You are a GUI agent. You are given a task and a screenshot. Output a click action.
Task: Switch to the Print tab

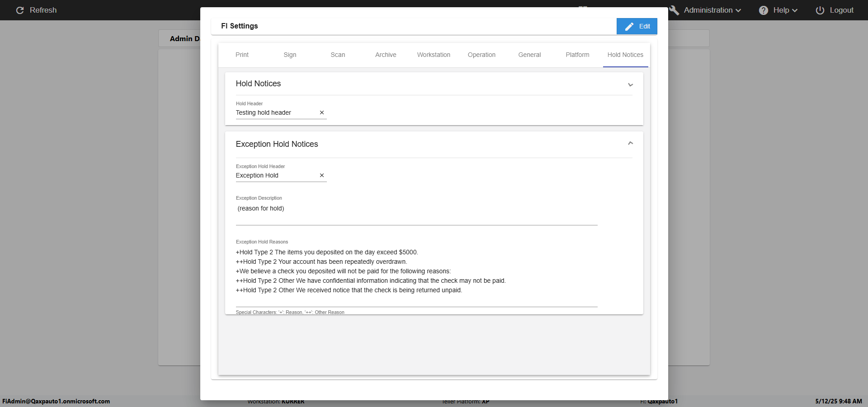[x=242, y=55]
